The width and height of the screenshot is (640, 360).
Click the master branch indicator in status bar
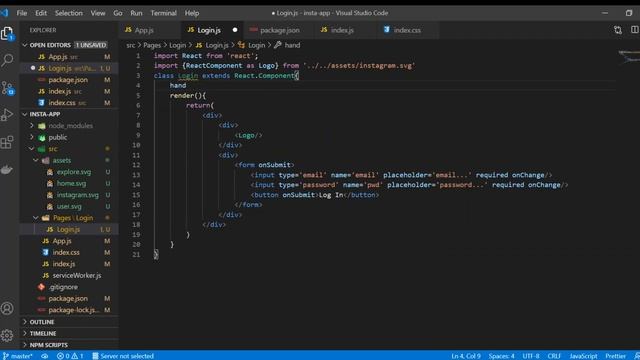18,356
